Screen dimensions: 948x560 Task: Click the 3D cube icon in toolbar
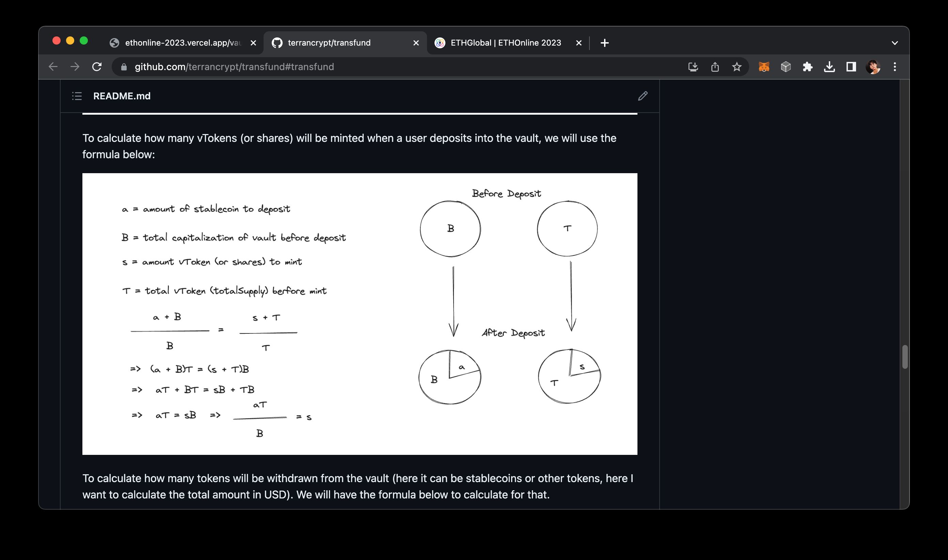pos(787,66)
